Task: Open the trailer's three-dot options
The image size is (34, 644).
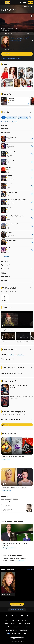Action: pos(31,16)
